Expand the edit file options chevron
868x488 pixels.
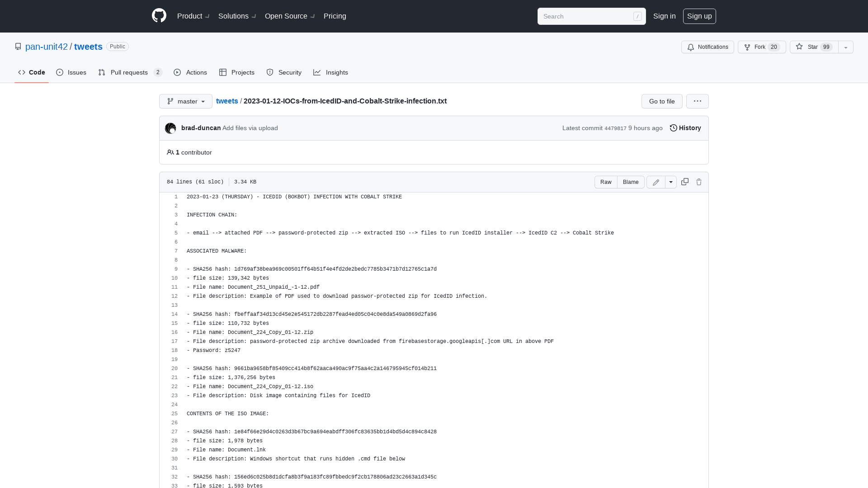[671, 182]
